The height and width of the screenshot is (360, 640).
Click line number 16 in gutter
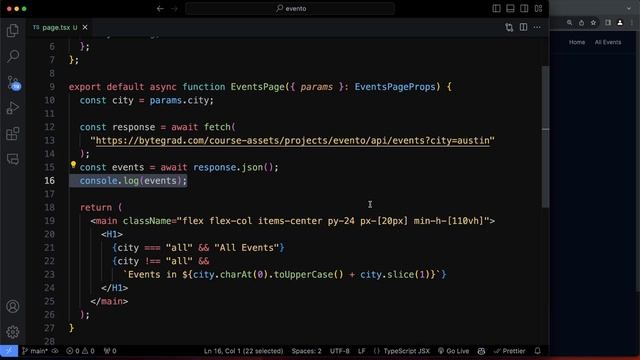[49, 181]
